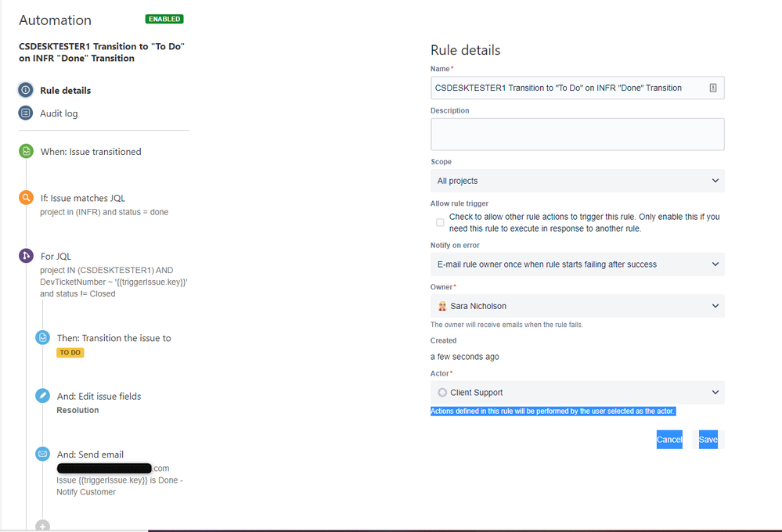Click the Resolution field label text
The width and height of the screenshot is (782, 532).
77,410
